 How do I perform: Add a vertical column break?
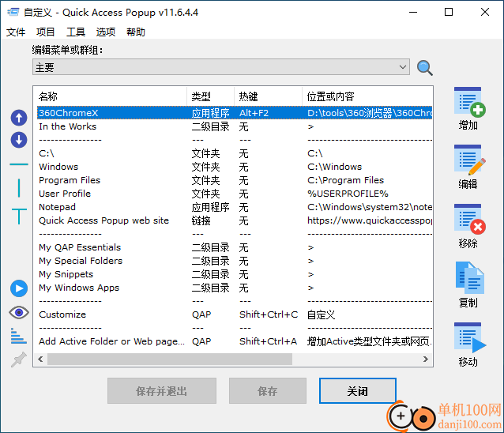click(x=19, y=188)
